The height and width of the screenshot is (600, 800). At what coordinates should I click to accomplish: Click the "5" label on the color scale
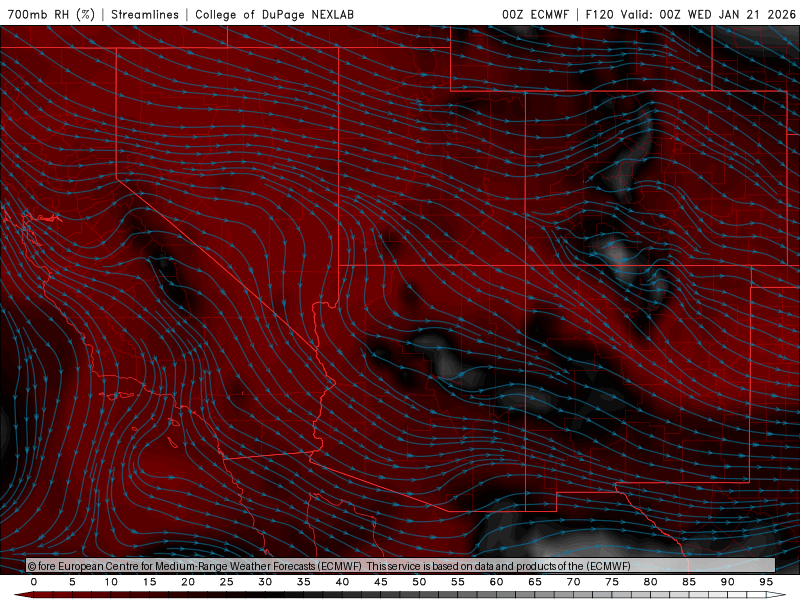click(x=72, y=582)
